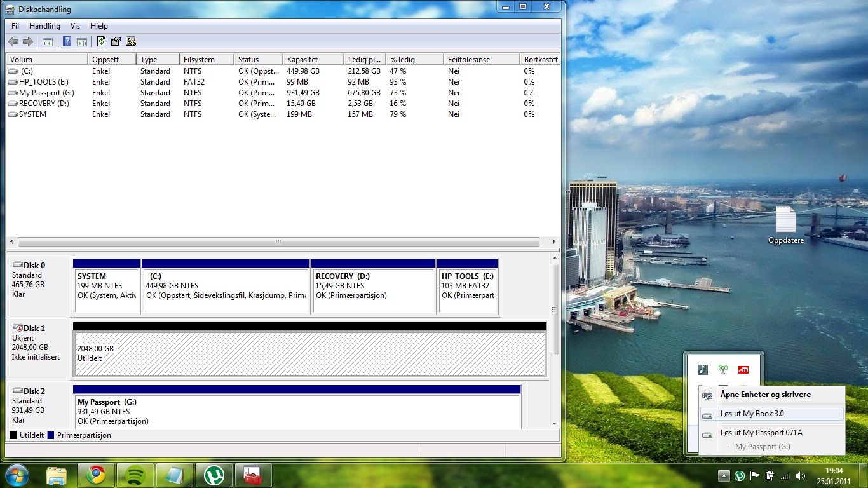The height and width of the screenshot is (488, 868).
Task: Click the power plug battery tray icon
Action: coord(770,475)
